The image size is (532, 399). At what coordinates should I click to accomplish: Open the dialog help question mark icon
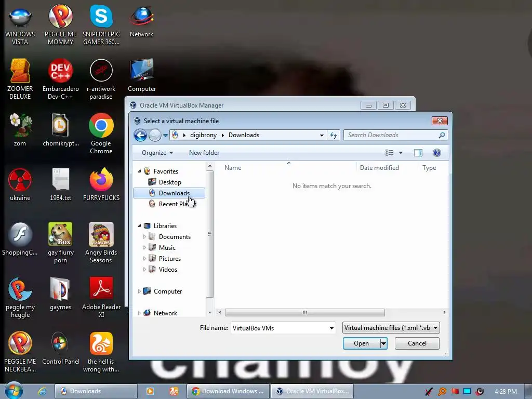436,153
